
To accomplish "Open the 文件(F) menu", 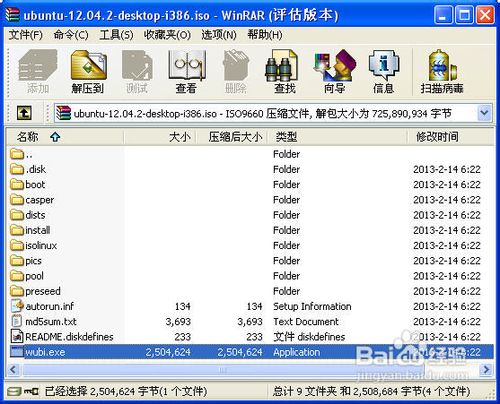I will pyautogui.click(x=26, y=35).
